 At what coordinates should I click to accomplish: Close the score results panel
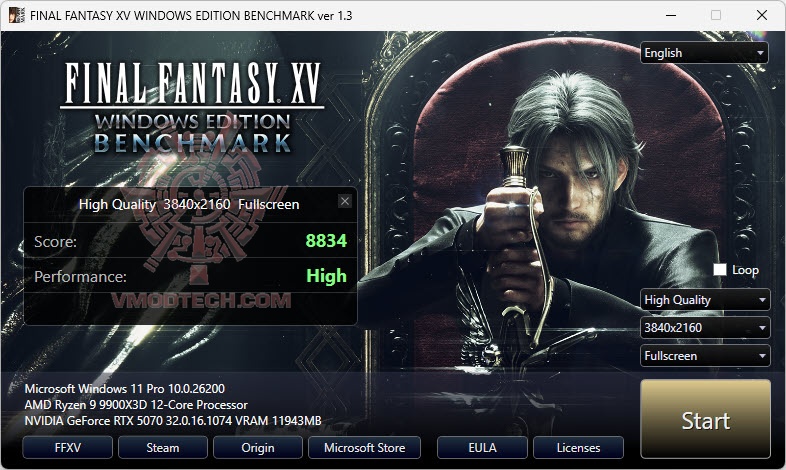(345, 201)
